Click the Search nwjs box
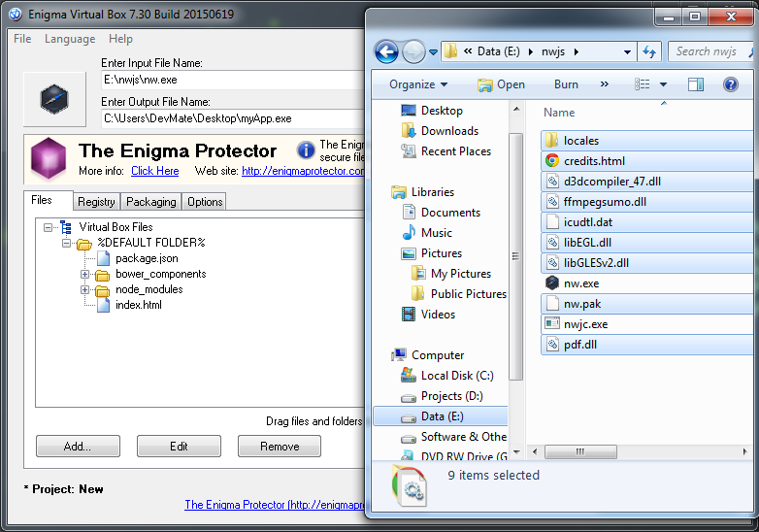759x532 pixels. tap(711, 51)
